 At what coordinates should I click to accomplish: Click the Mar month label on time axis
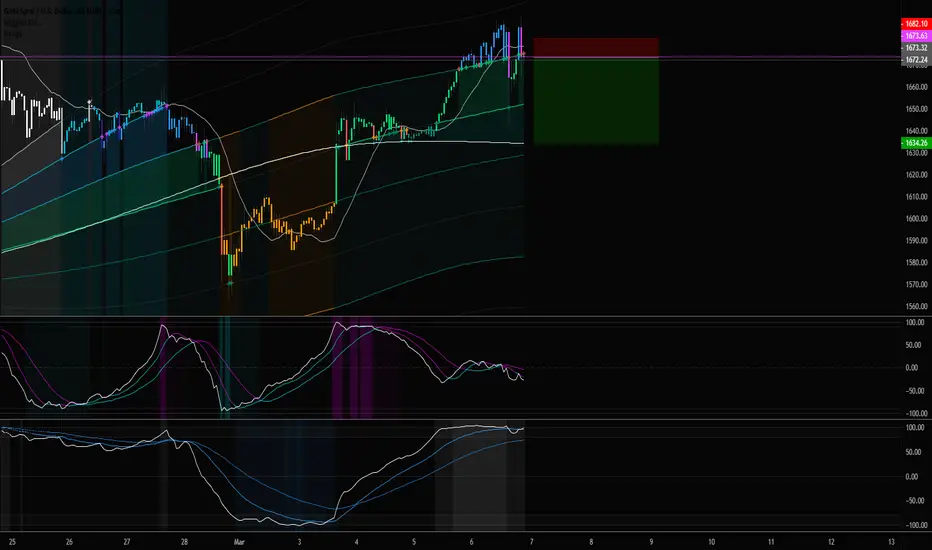coord(239,542)
